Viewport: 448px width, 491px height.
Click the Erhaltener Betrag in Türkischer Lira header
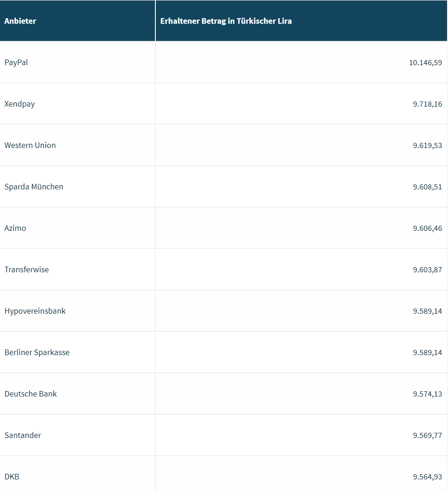click(x=226, y=21)
